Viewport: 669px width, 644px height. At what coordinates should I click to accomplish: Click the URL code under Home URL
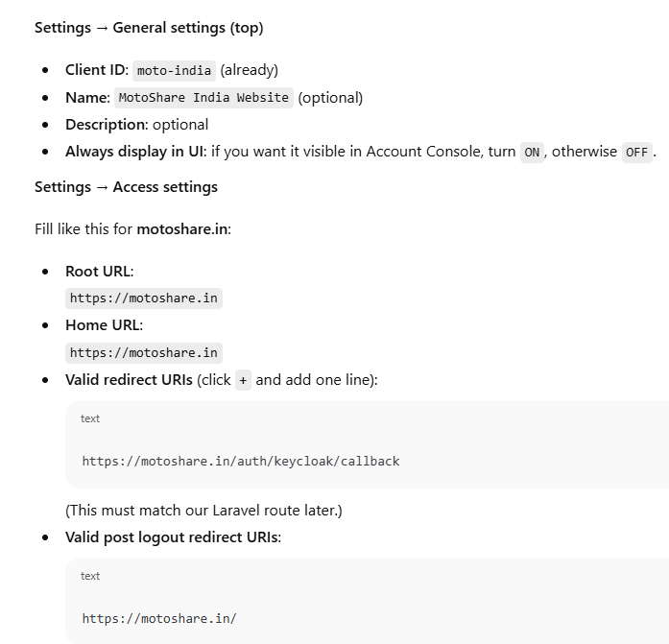click(144, 352)
